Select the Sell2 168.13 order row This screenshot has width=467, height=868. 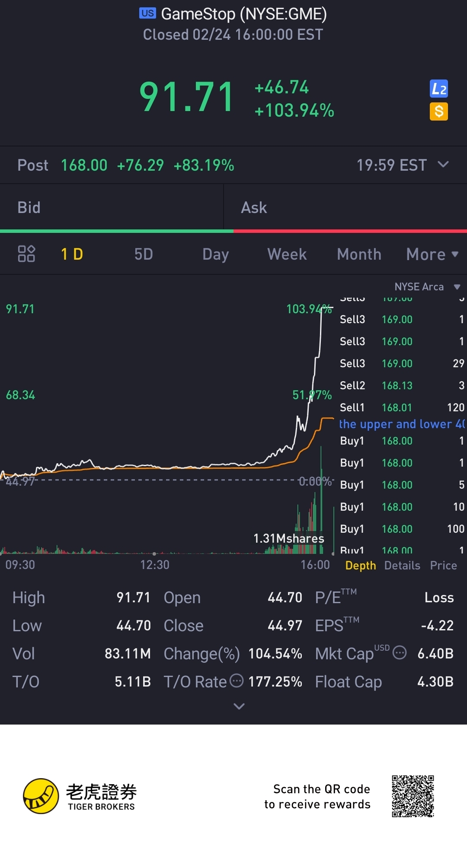(x=402, y=385)
